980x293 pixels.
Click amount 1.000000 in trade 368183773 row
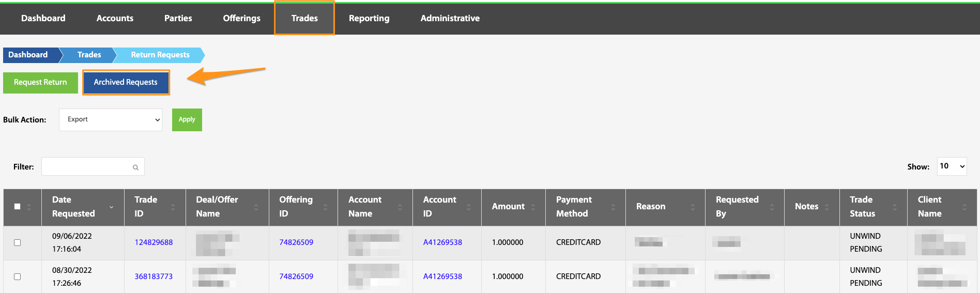508,276
